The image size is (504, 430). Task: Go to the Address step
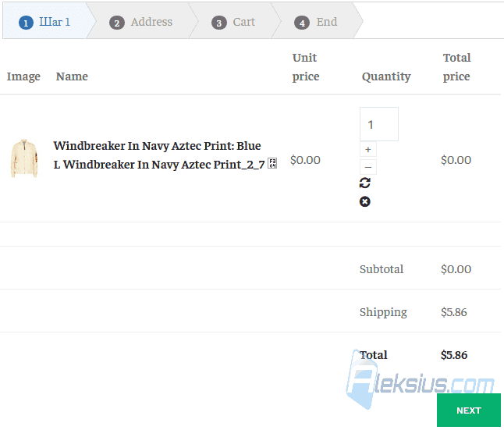[140, 22]
